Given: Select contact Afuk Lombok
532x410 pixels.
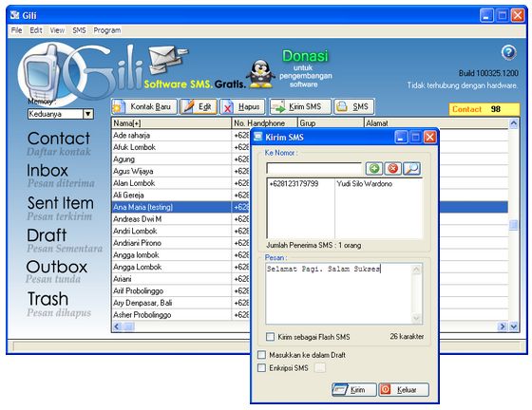Looking at the screenshot, I should pyautogui.click(x=171, y=147).
